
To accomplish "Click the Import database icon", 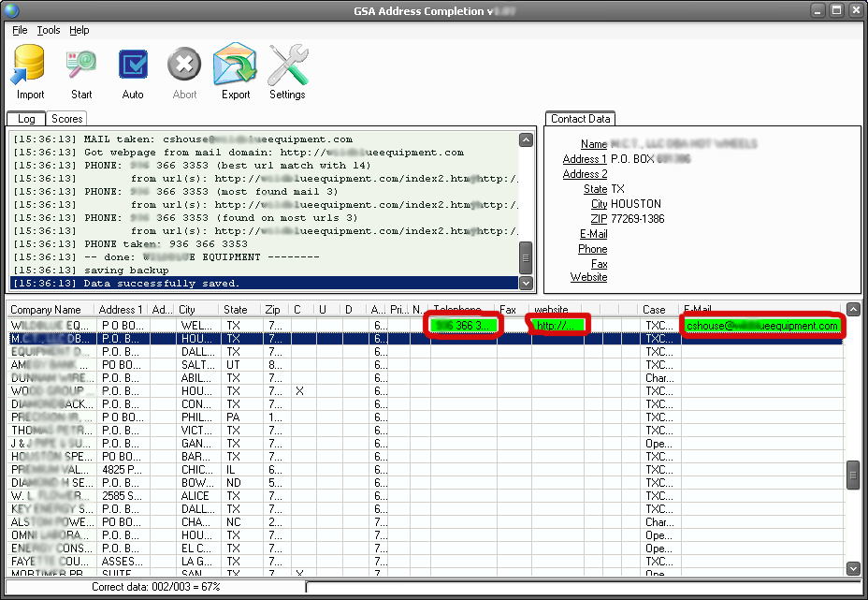I will pos(30,71).
